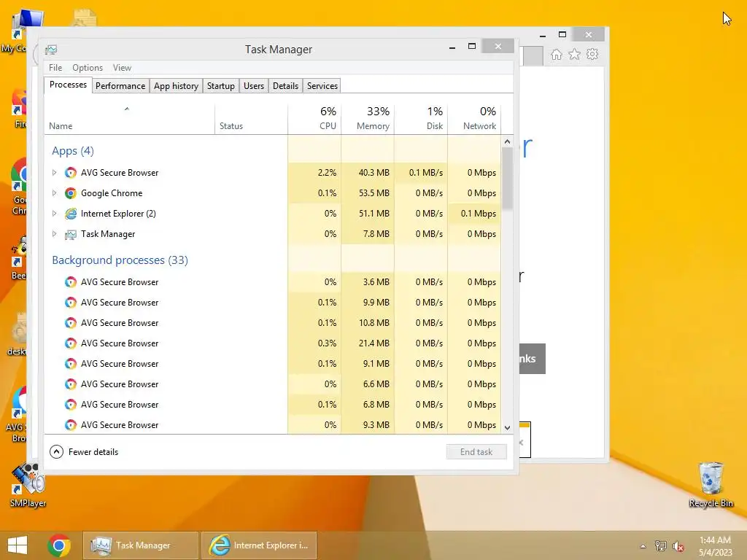Select the 9.3 MB AVG Secure Browser process
Viewport: 747px width, 560px height.
coord(273,424)
